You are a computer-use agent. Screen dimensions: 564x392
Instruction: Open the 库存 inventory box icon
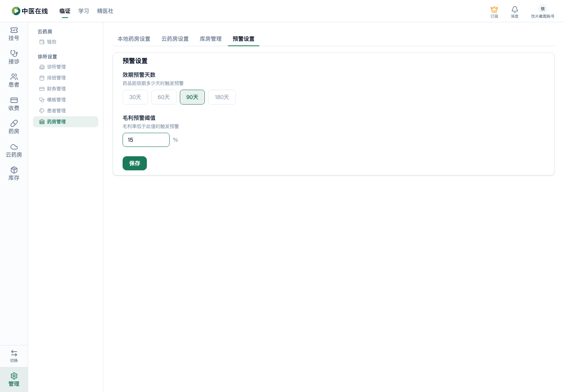click(x=14, y=170)
